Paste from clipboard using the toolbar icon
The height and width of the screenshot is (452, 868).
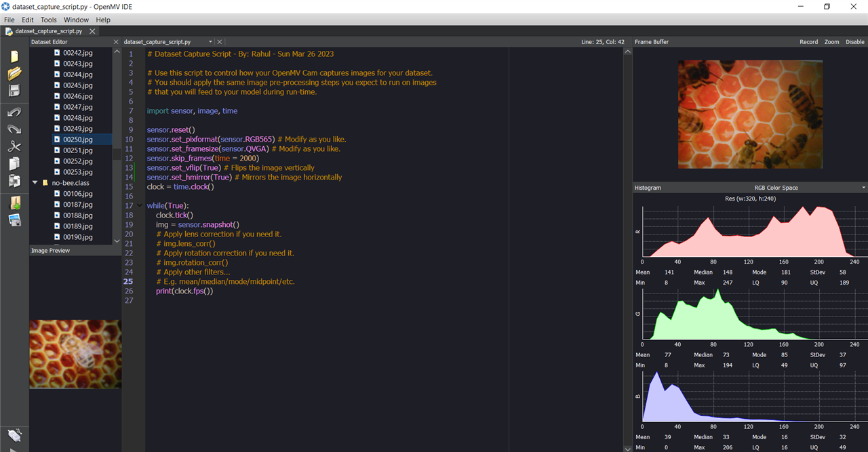14,181
